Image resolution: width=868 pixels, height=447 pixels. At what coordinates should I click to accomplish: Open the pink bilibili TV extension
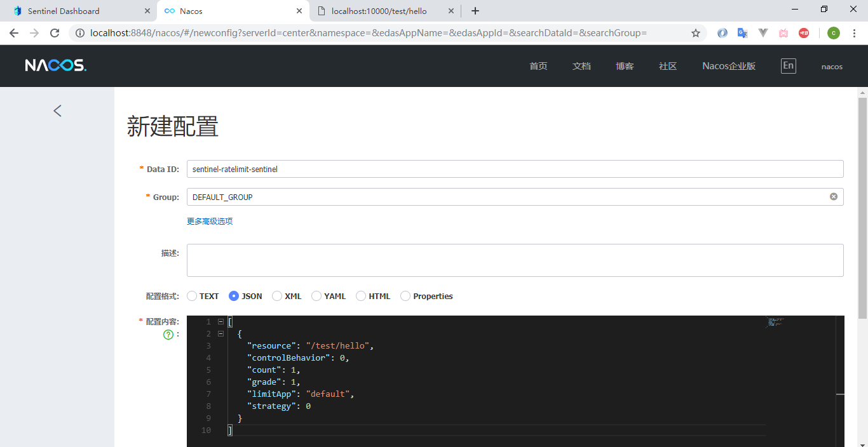click(x=783, y=33)
